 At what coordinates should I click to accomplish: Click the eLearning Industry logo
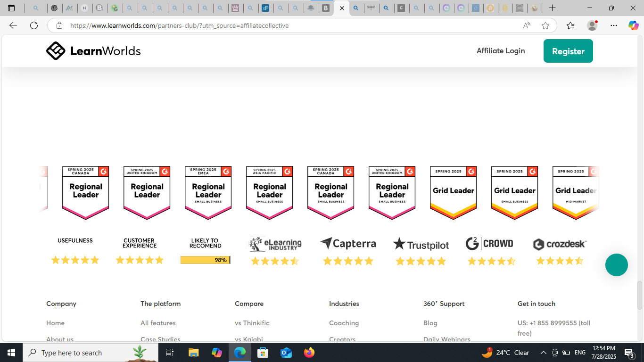pyautogui.click(x=275, y=244)
